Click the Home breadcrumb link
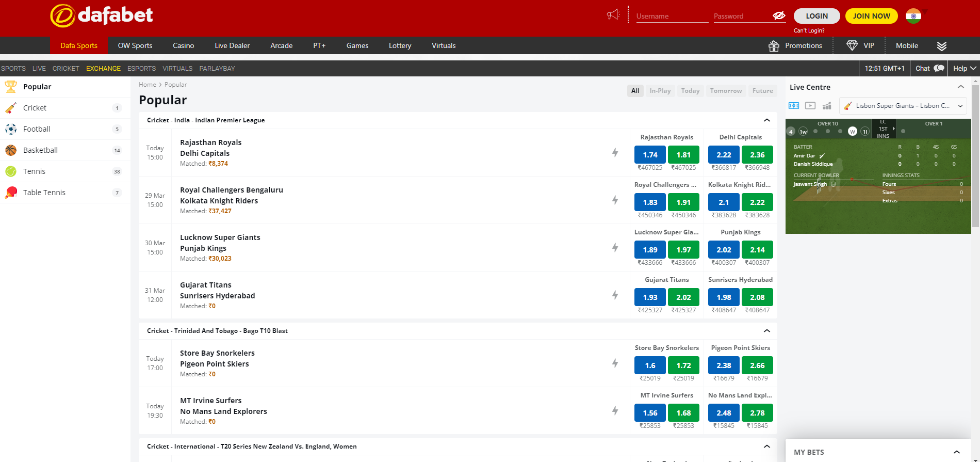980x462 pixels. 148,85
